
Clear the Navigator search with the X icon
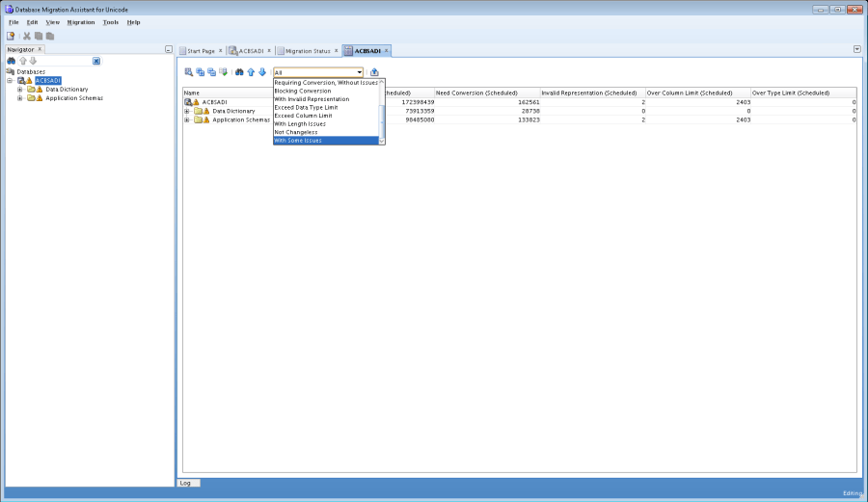tap(96, 61)
